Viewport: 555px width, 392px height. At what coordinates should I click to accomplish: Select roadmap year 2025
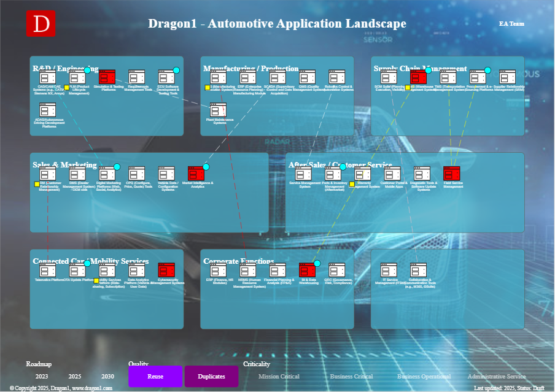[75, 377]
